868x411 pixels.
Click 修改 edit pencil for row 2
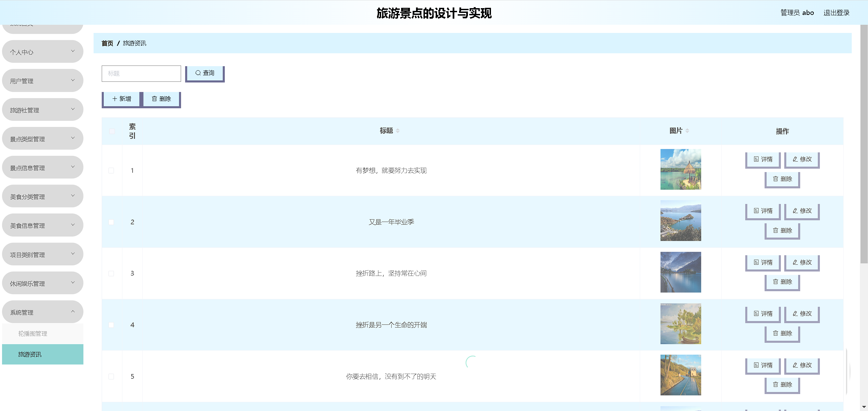pyautogui.click(x=802, y=211)
